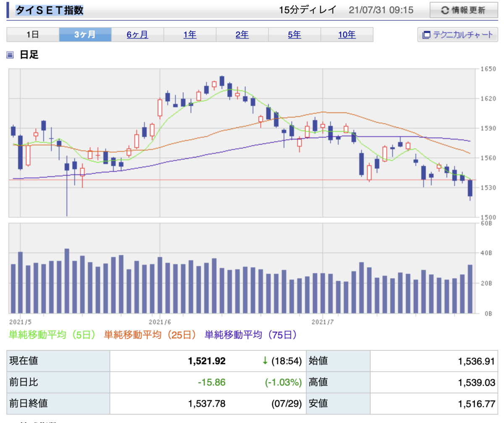Click the タイＳＥＴ指数 title text

tap(50, 10)
